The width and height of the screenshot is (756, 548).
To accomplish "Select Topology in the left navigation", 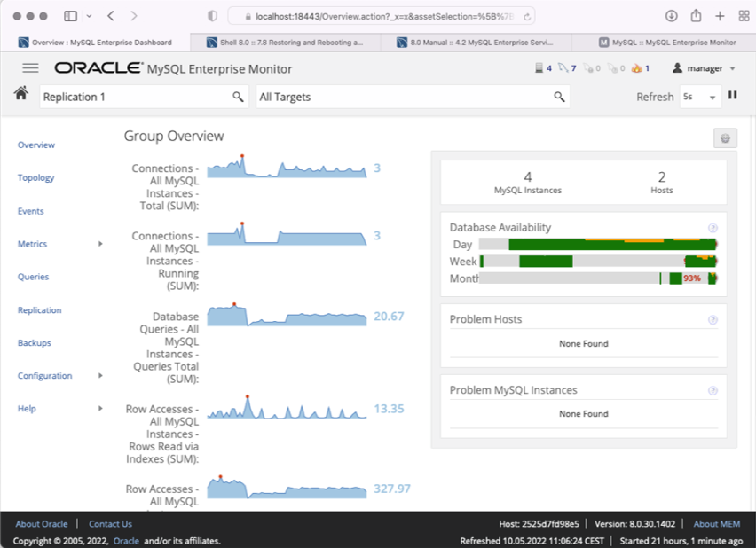I will pyautogui.click(x=35, y=178).
